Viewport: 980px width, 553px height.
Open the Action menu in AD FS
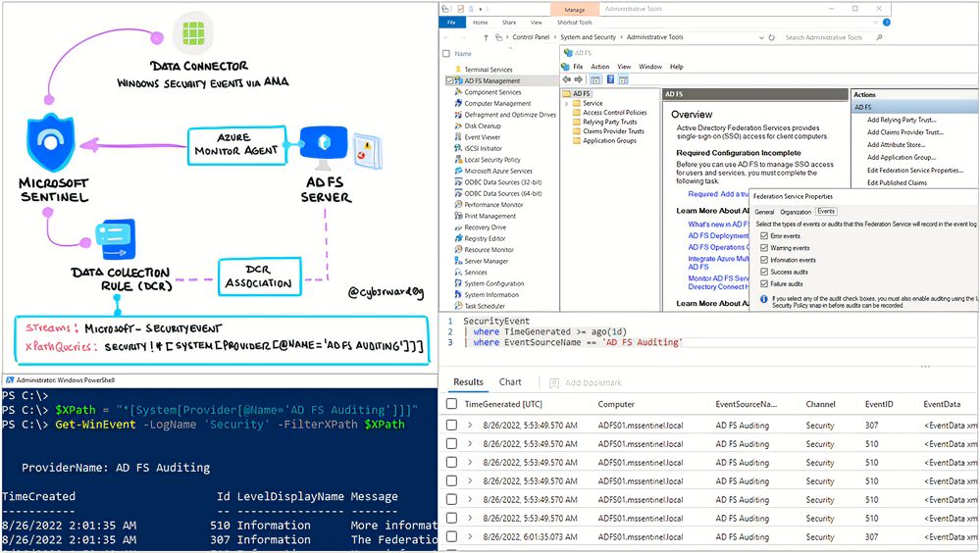pyautogui.click(x=598, y=67)
